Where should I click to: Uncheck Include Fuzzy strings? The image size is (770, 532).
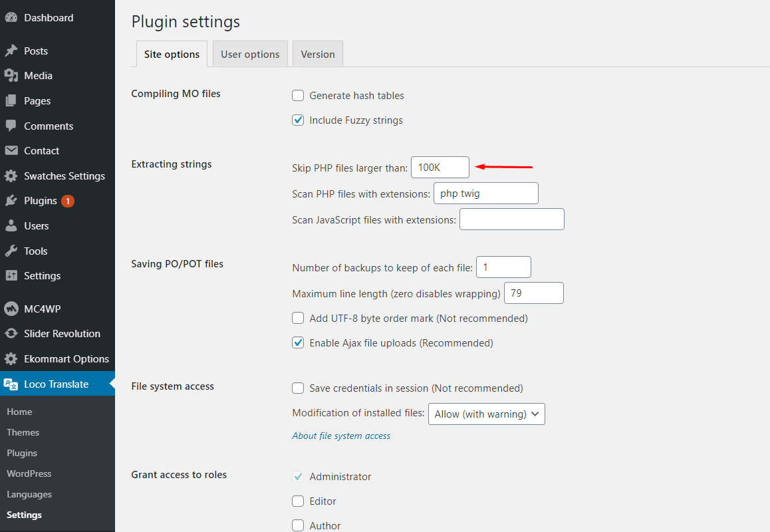(x=299, y=120)
